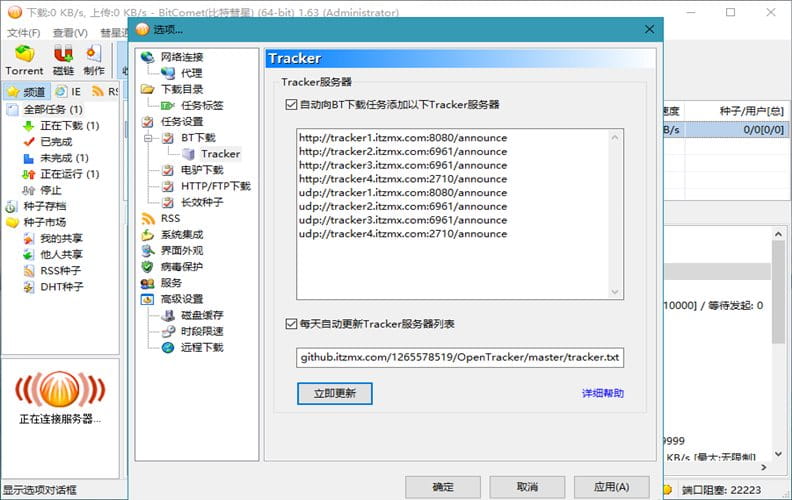Image resolution: width=792 pixels, height=500 pixels.
Task: Open the 文件(F) menu
Action: point(23,33)
